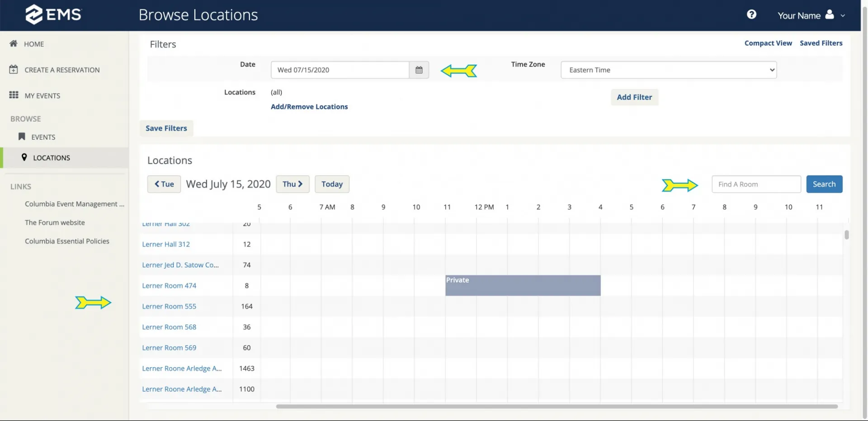
Task: Open the help question mark icon
Action: pyautogui.click(x=751, y=14)
